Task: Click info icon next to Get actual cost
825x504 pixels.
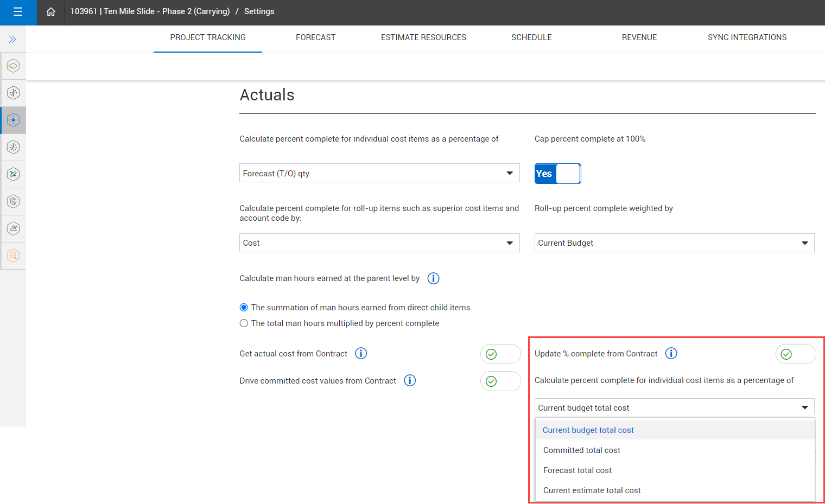Action: [x=361, y=353]
